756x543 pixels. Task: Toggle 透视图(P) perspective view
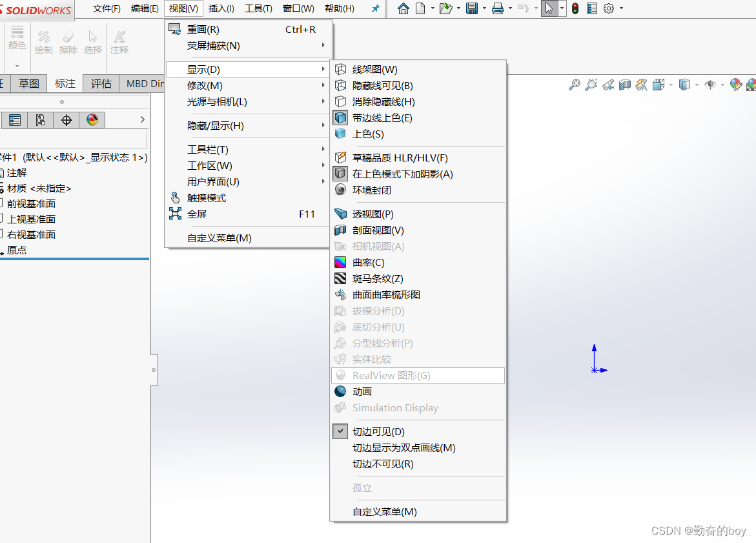click(418, 214)
